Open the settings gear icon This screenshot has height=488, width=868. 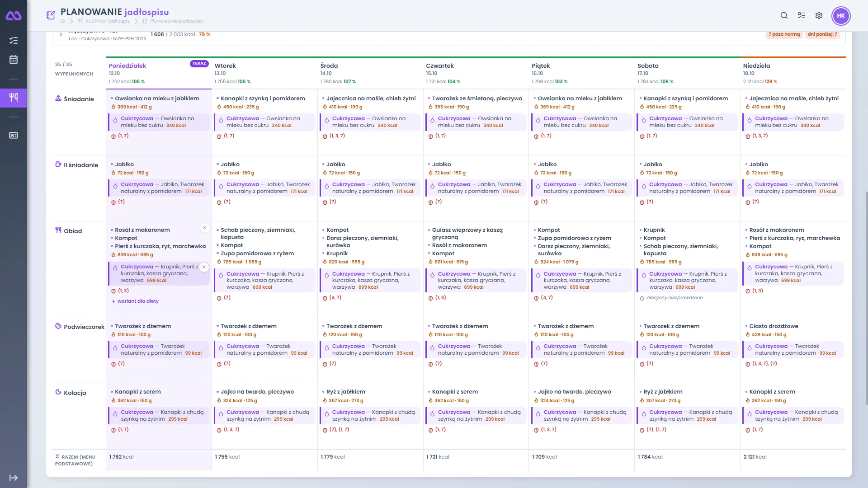819,15
